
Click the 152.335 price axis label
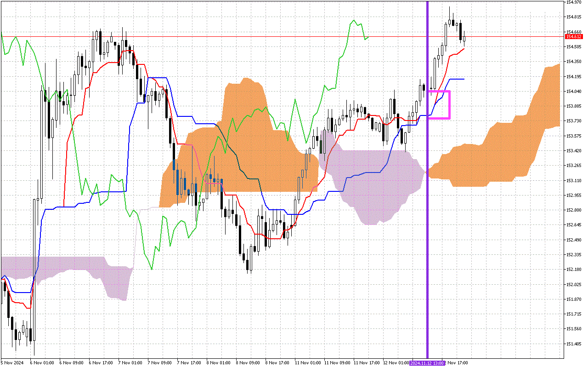pos(574,255)
